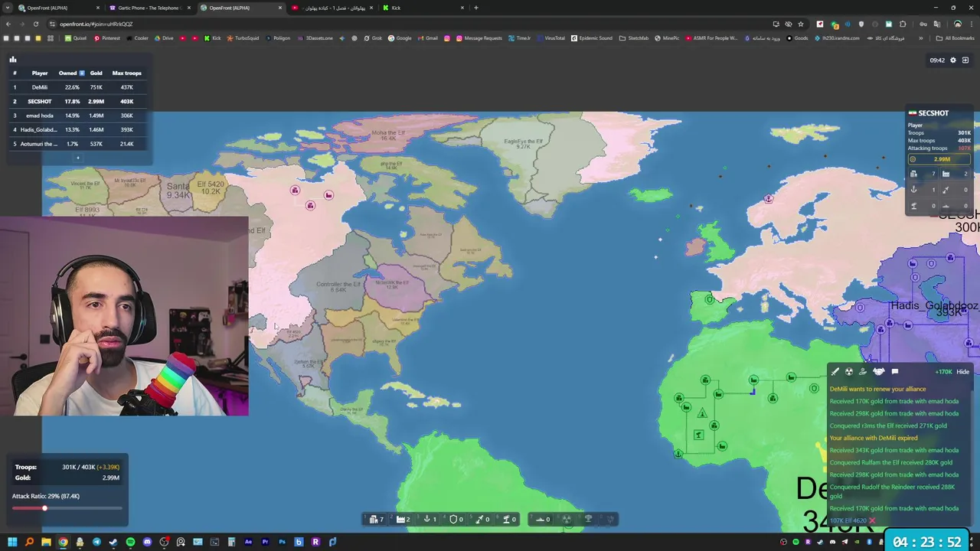Select DeMili row in leaderboard

click(x=77, y=87)
